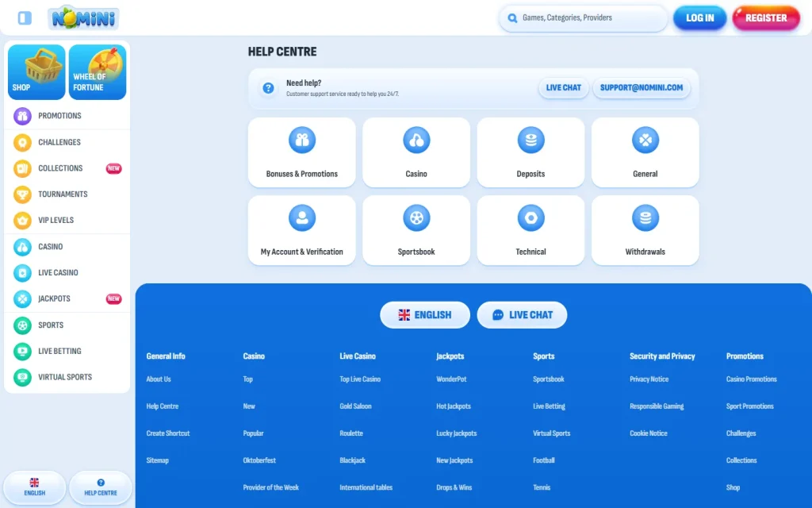
Task: Open Football link under Sports
Action: (x=544, y=460)
